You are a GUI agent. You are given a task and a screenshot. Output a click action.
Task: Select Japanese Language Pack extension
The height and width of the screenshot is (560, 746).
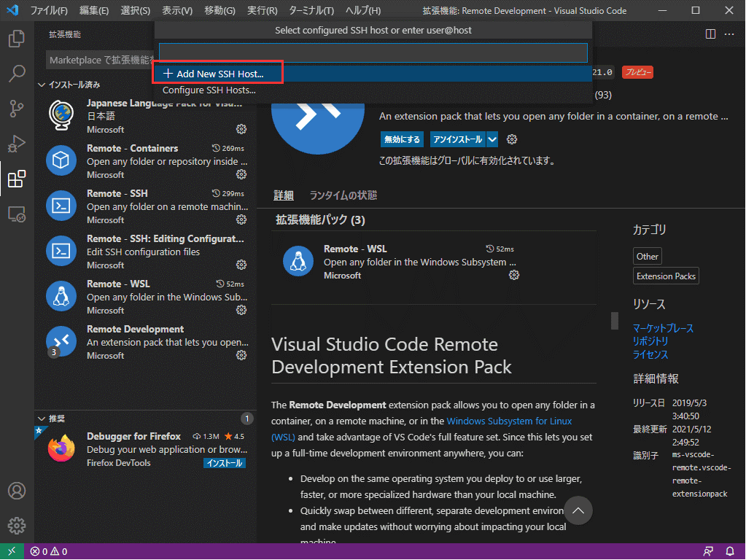pyautogui.click(x=145, y=116)
